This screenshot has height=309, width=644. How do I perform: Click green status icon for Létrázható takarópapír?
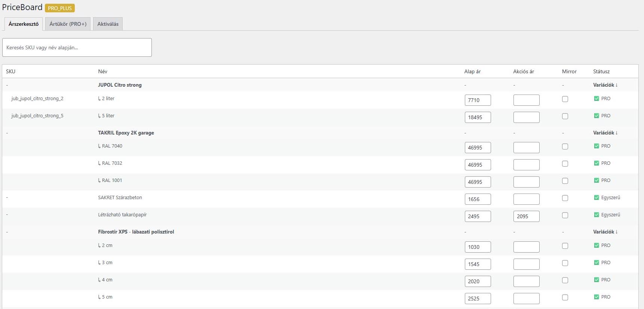(x=596, y=215)
